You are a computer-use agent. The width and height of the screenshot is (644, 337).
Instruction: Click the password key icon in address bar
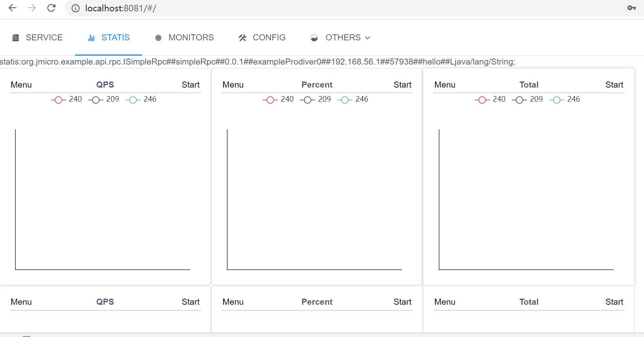631,8
